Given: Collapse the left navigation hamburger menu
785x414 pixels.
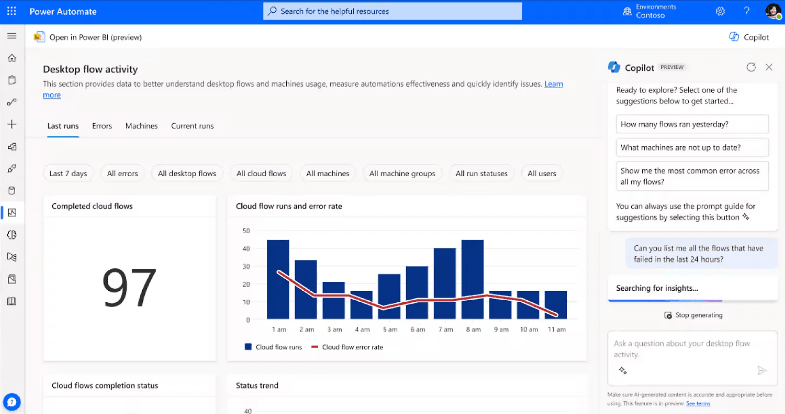Looking at the screenshot, I should click(x=12, y=36).
